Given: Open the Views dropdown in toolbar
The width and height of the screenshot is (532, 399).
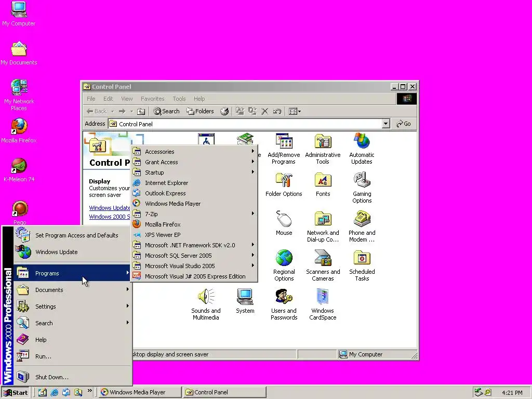Looking at the screenshot, I should pos(295,111).
